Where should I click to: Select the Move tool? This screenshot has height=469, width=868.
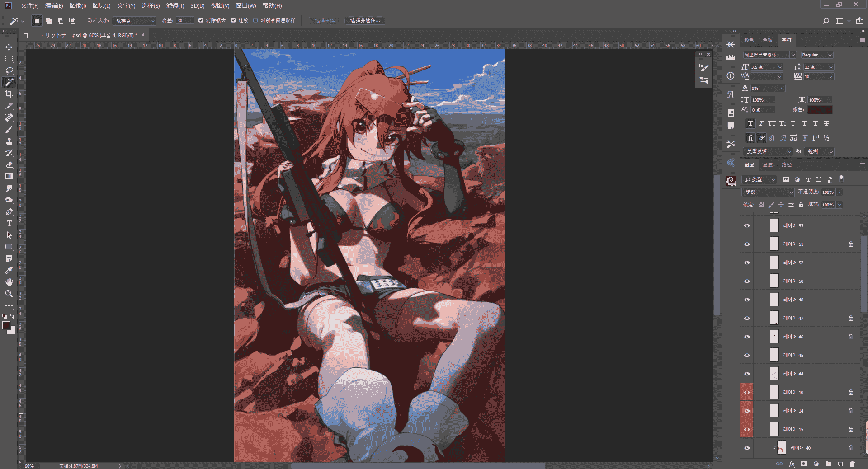9,47
